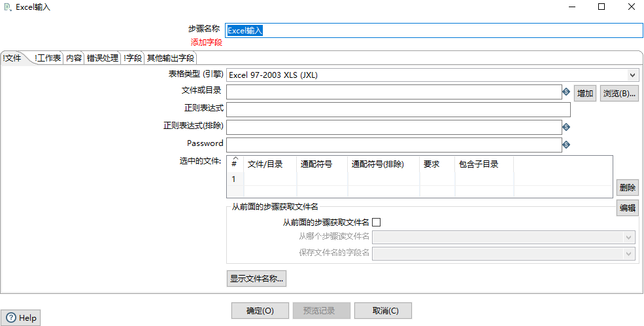Maximize the Excel输入 window
The image size is (644, 326).
[602, 7]
